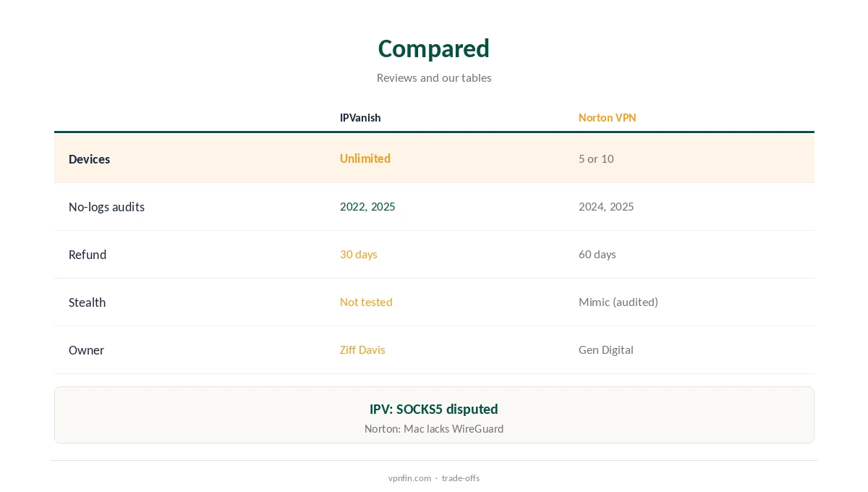Viewport: 868px width, 492px height.
Task: Click the 'Ziff Davis' owner cell
Action: pyautogui.click(x=362, y=349)
